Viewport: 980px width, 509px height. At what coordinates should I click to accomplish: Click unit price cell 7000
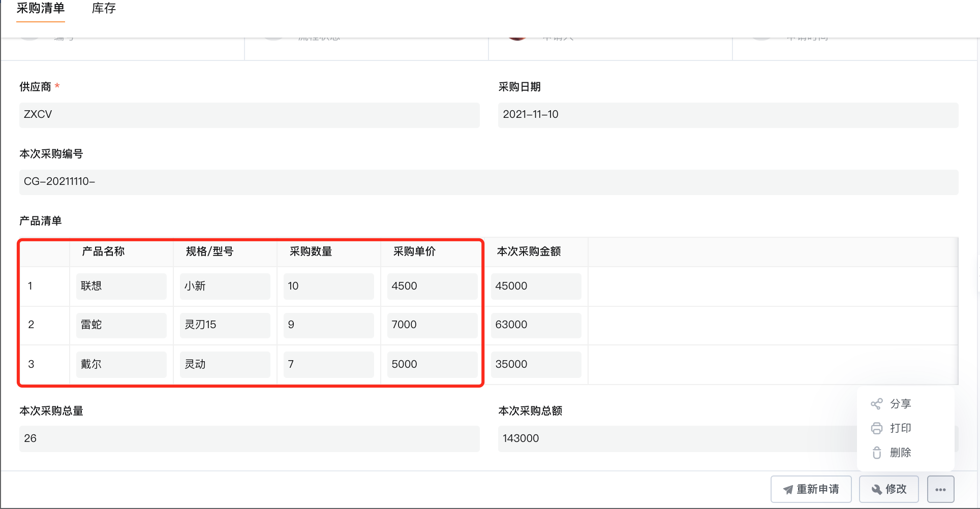(432, 325)
